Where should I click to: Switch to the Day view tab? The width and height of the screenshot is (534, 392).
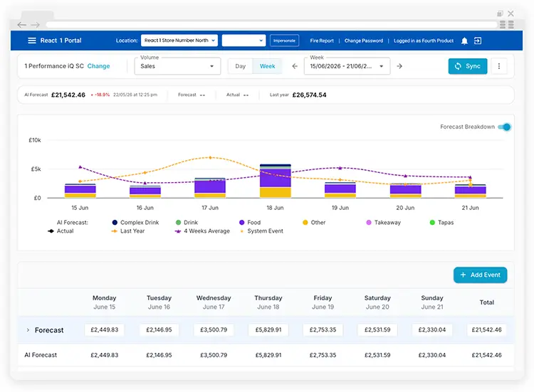pos(241,66)
